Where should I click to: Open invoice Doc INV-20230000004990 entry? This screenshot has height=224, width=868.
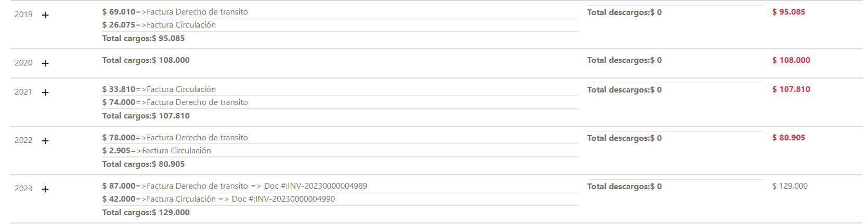click(x=218, y=199)
